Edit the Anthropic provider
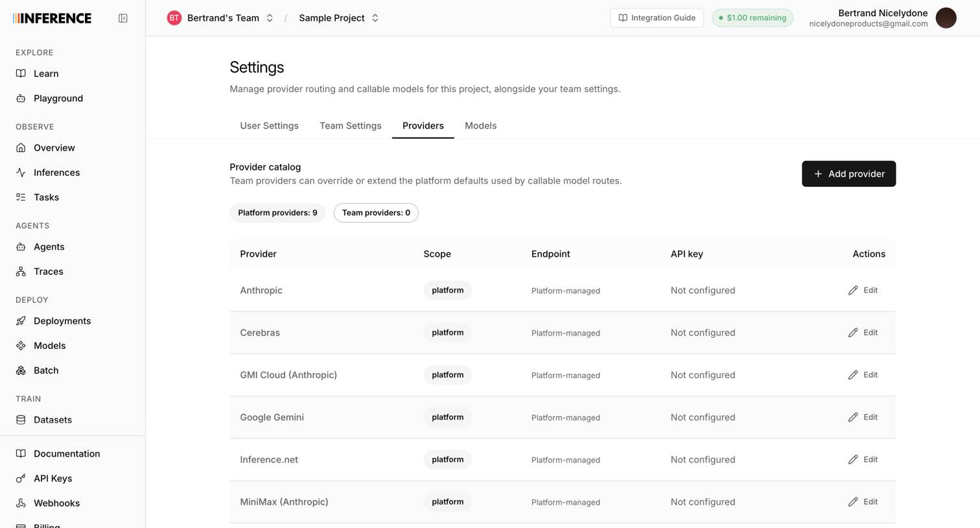This screenshot has width=980, height=528. click(863, 290)
